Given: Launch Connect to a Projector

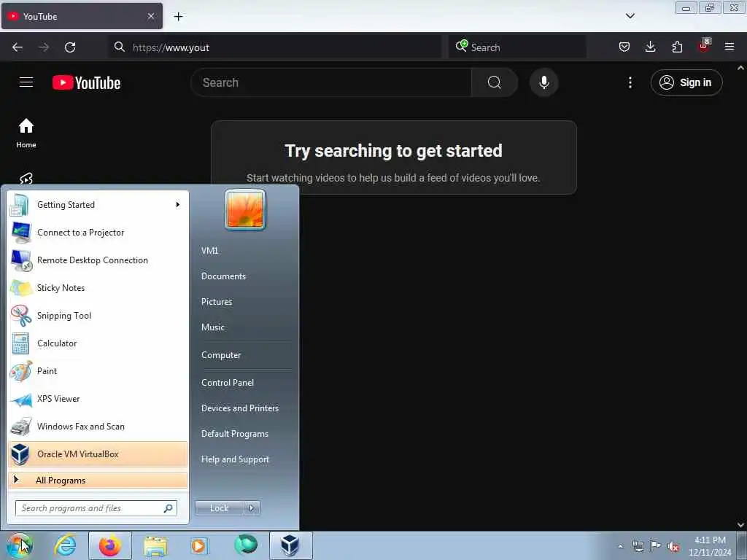Looking at the screenshot, I should coord(98,233).
